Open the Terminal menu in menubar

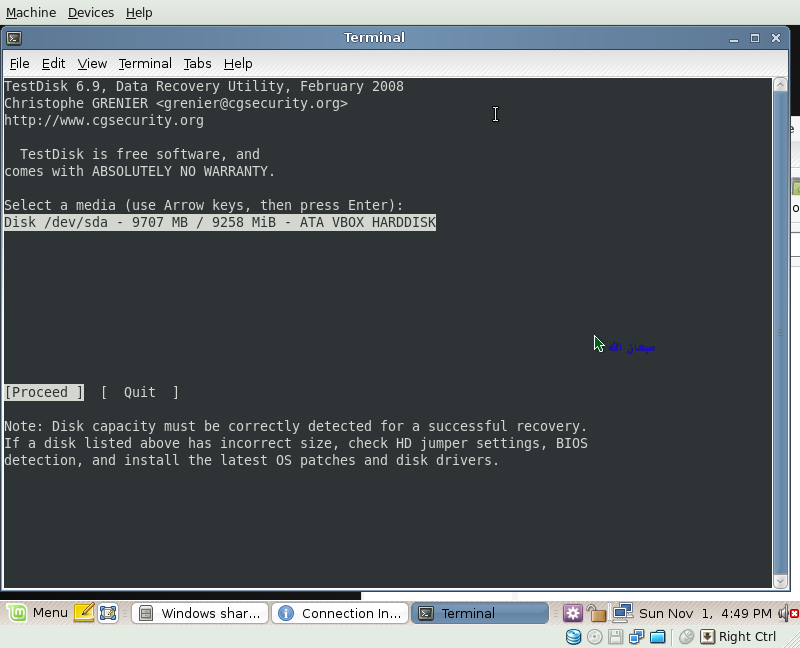coord(145,63)
